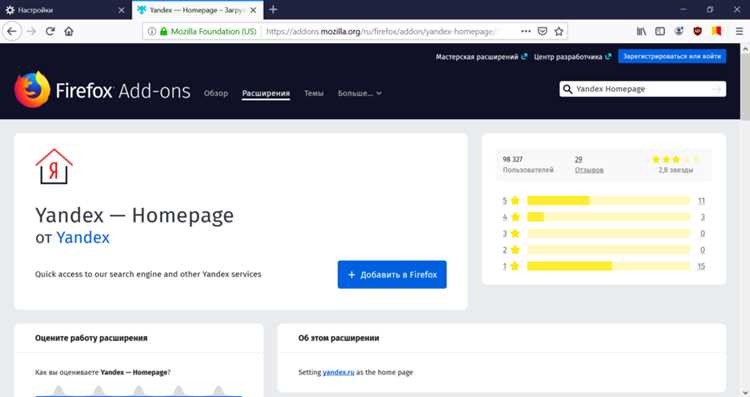Click the Добавить в Firefox button
750x397 pixels.
point(392,275)
